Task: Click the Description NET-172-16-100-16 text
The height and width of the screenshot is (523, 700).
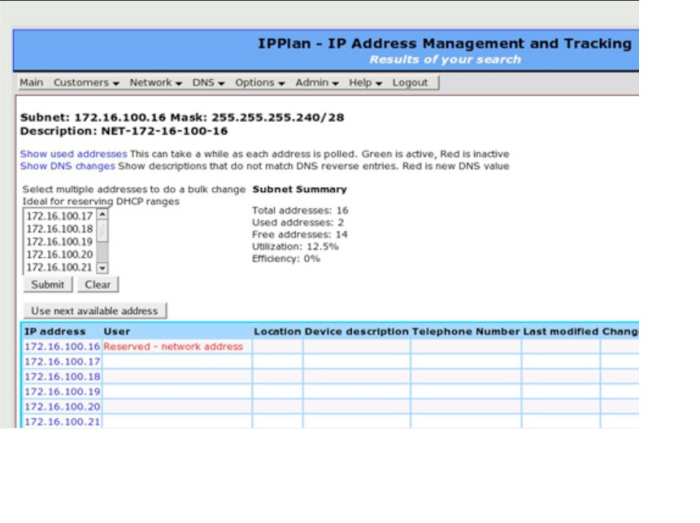Action: pyautogui.click(x=124, y=131)
